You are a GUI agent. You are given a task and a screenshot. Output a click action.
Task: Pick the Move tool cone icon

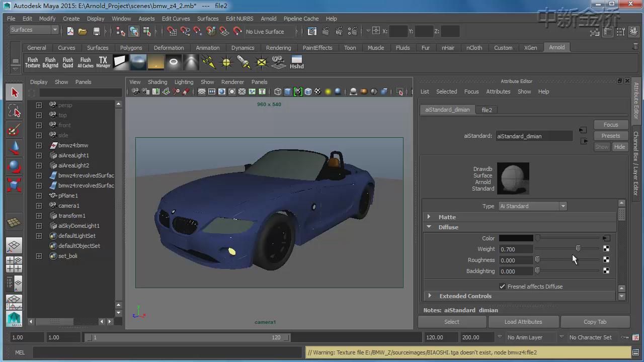click(x=14, y=148)
